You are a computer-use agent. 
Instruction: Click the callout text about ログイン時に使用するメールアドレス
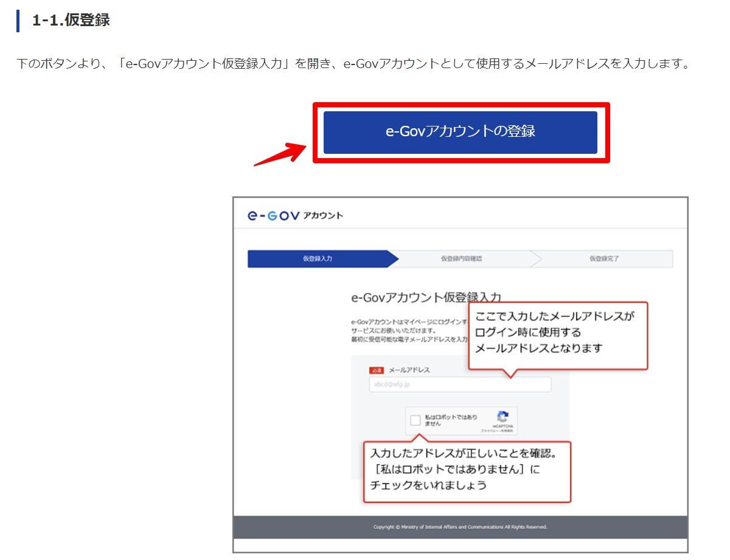pos(554,332)
